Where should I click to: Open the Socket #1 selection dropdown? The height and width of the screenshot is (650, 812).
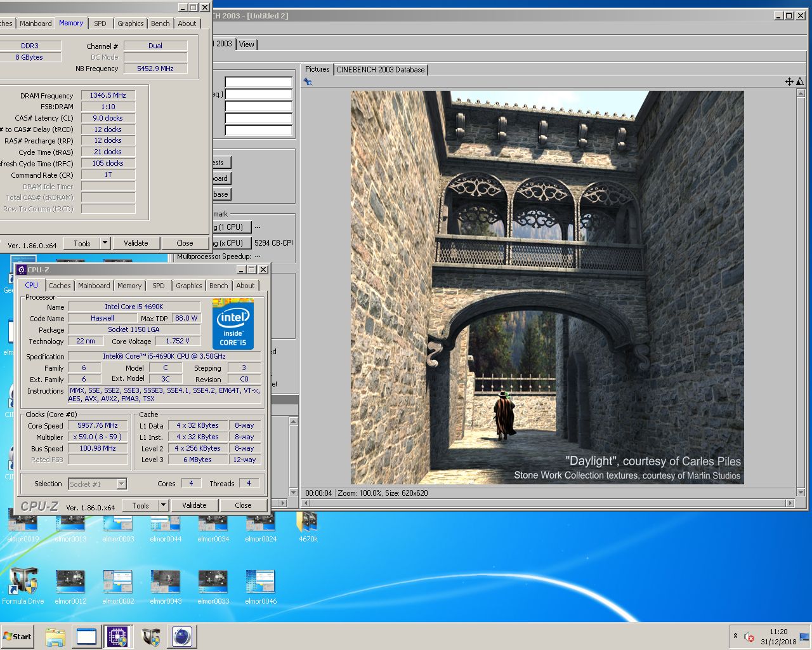coord(121,484)
